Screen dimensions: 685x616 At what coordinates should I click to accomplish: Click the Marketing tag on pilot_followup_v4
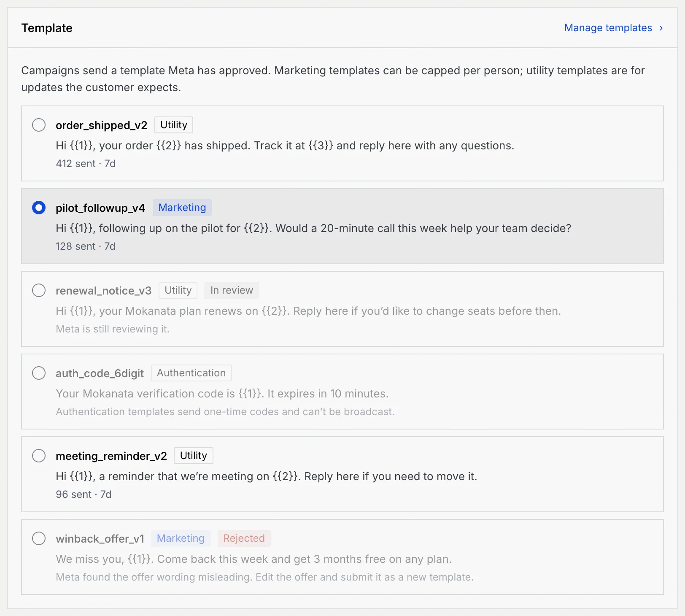[x=182, y=208]
